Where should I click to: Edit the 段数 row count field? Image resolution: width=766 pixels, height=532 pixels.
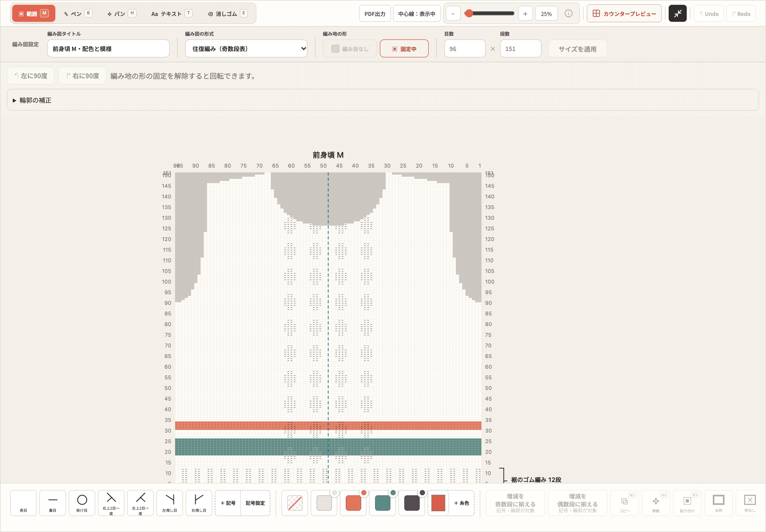520,49
